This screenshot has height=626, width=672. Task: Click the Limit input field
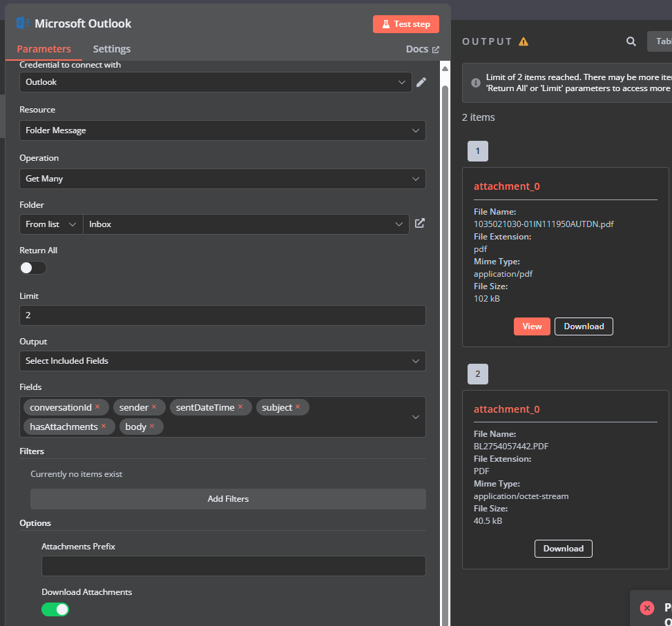click(222, 315)
